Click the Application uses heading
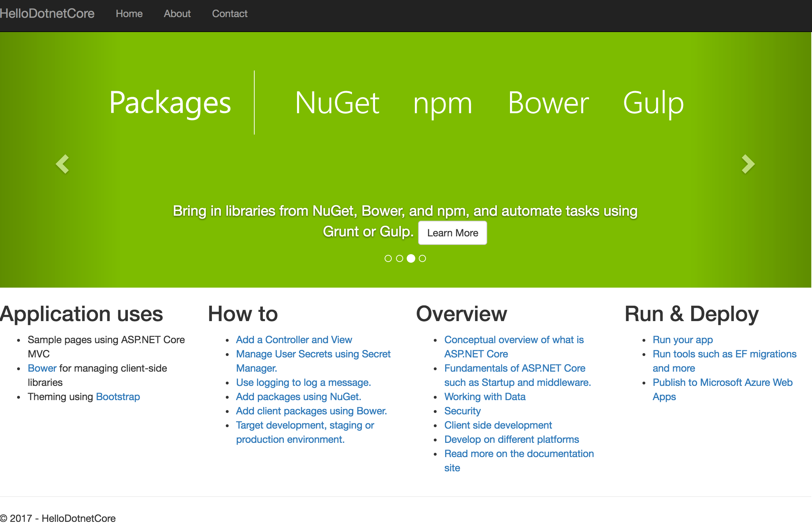Image resolution: width=812 pixels, height=524 pixels. (82, 314)
